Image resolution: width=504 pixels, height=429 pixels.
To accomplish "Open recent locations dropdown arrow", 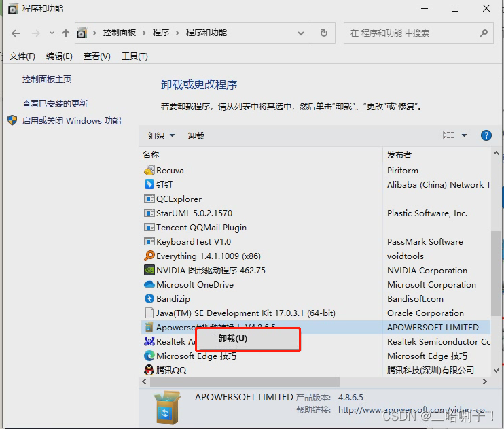I will 52,33.
